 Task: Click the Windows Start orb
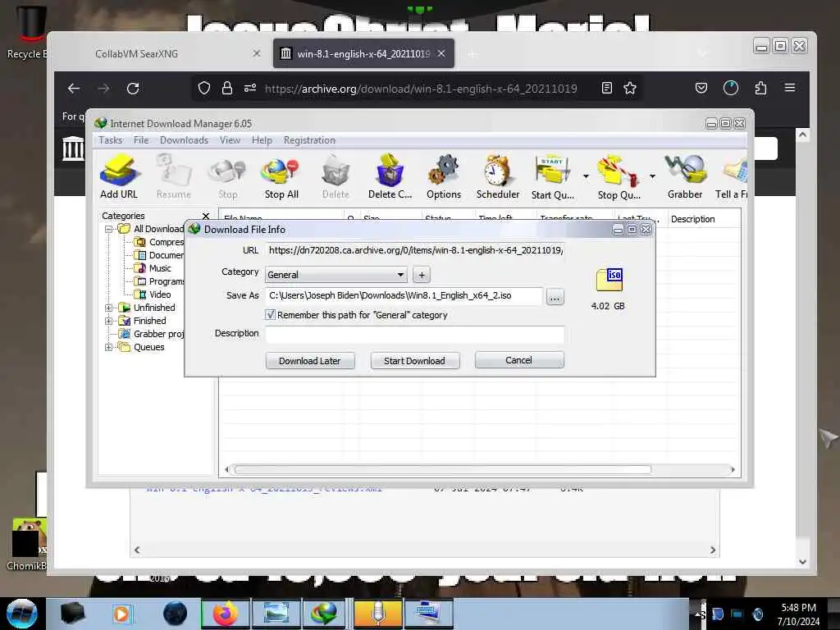tap(21, 614)
